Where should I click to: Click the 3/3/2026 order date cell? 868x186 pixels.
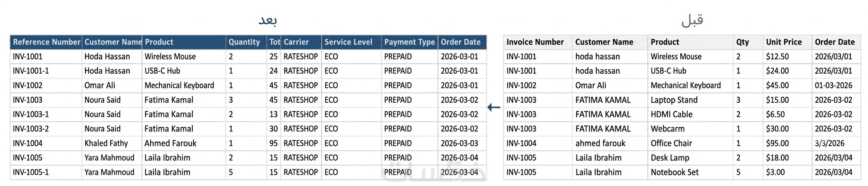[x=836, y=143]
